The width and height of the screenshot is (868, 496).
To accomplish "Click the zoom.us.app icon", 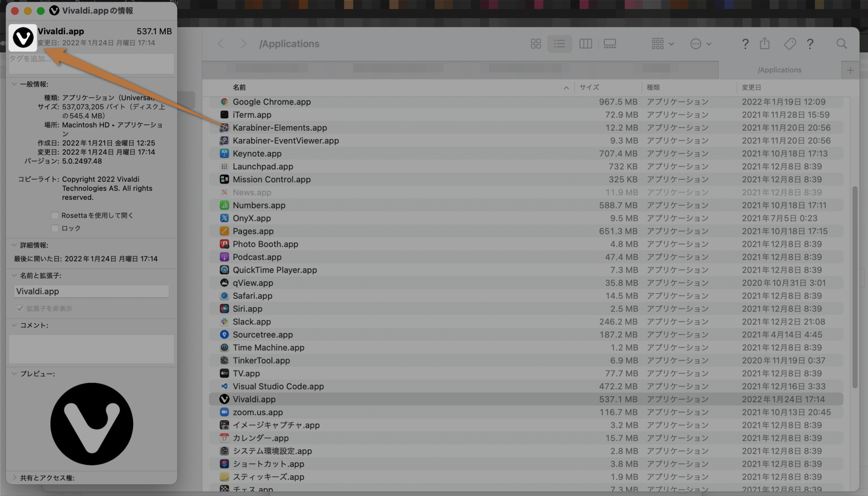I will pos(224,412).
